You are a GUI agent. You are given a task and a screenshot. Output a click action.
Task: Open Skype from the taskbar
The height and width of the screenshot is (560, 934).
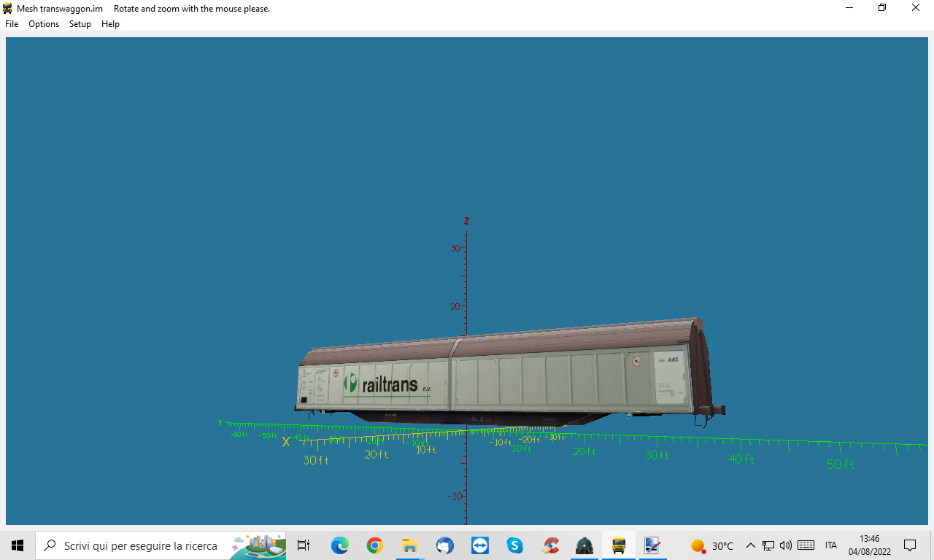click(514, 545)
